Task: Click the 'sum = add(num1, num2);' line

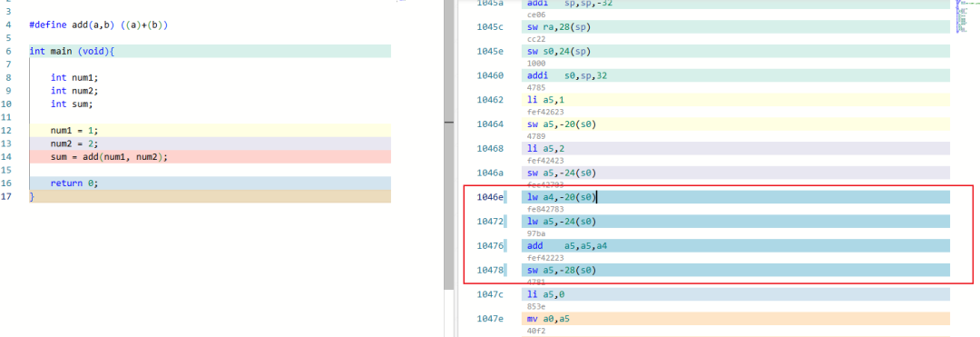Action: click(x=210, y=156)
